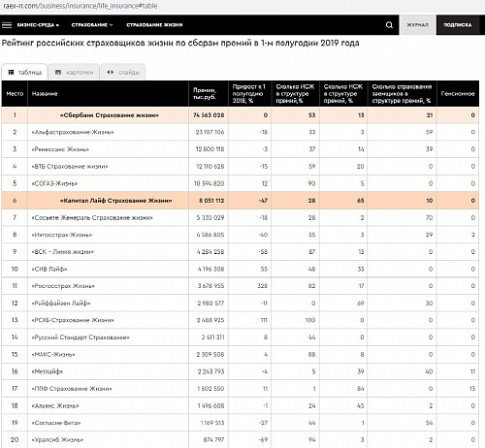Open the hamburger menu icon
Screen dimensions: 485x448
pos(7,25)
